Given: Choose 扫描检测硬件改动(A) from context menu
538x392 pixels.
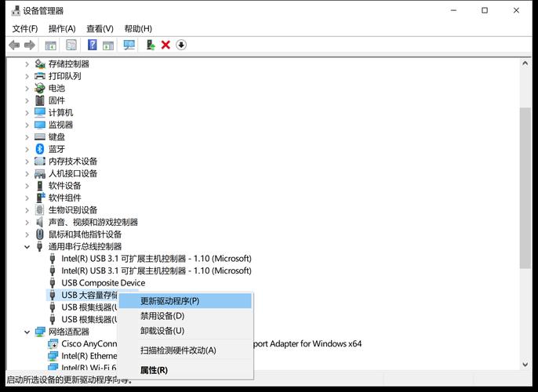Looking at the screenshot, I should click(x=185, y=350).
